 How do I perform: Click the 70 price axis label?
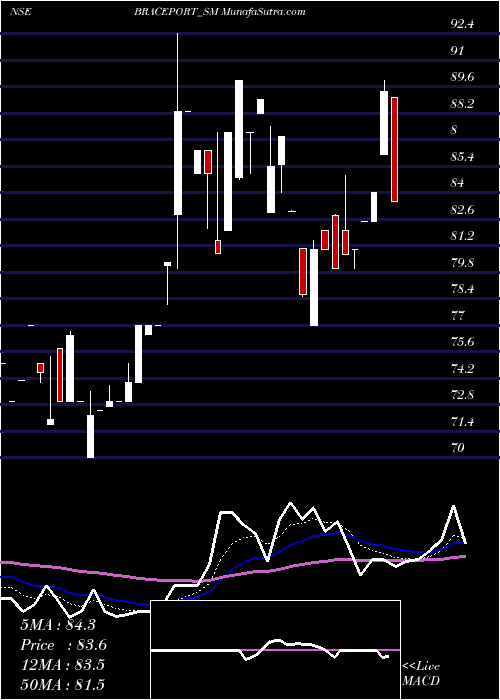[x=458, y=447]
